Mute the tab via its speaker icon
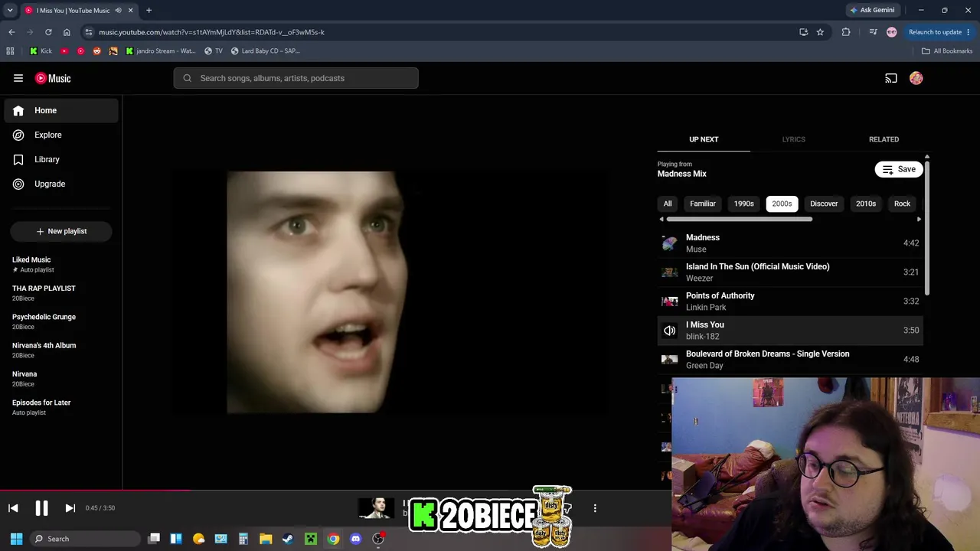Screen dimensions: 980x551 click(x=118, y=11)
